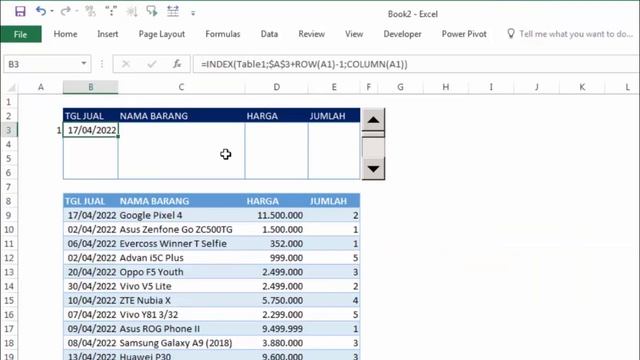Click the trace precedents icon in Quick Access Toolbar
The width and height of the screenshot is (640, 360).
(x=90, y=11)
